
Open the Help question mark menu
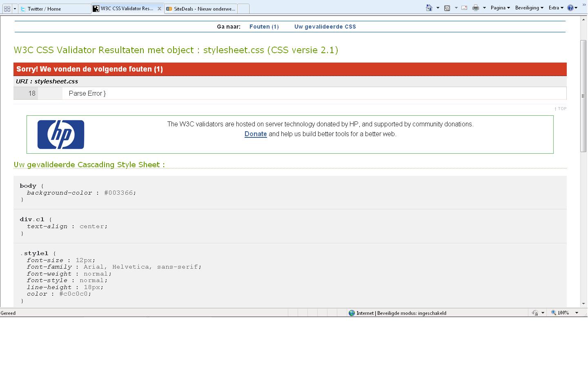572,8
